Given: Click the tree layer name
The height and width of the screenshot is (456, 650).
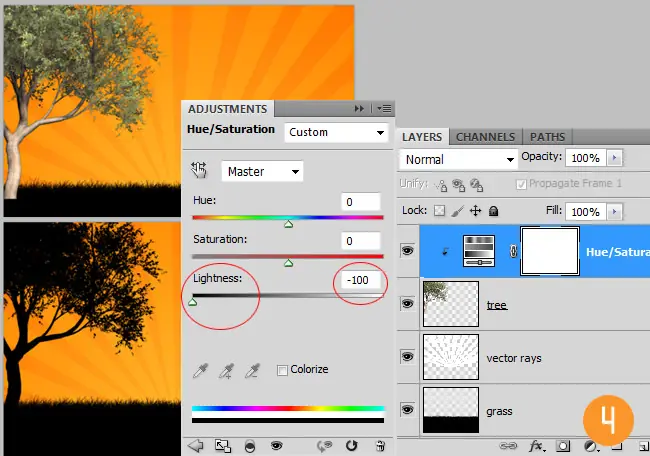Looking at the screenshot, I should (x=497, y=305).
